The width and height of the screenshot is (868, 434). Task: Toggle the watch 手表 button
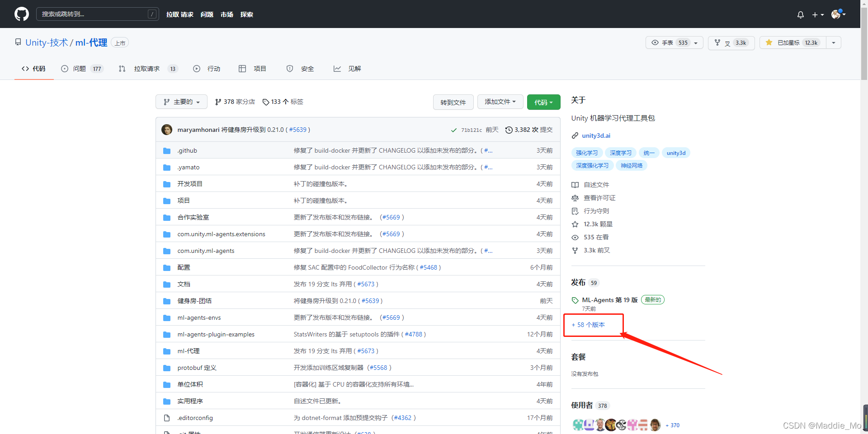(x=674, y=42)
